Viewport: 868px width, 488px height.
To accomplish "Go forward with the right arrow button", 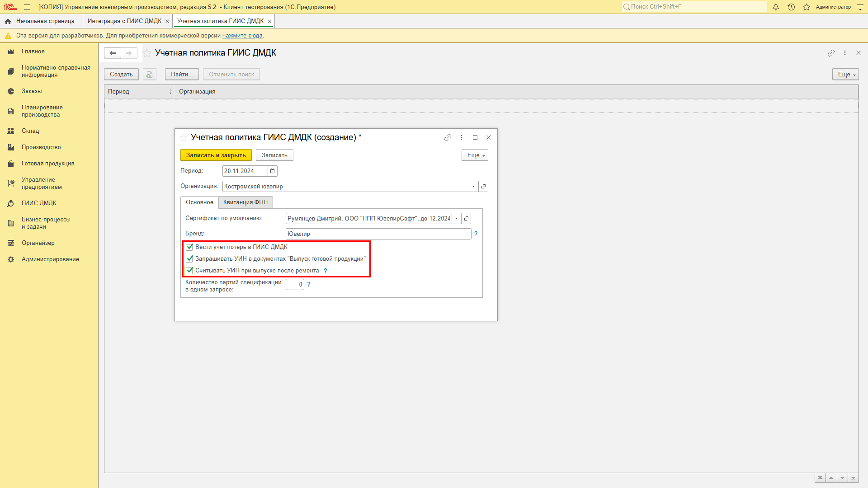I will click(129, 53).
